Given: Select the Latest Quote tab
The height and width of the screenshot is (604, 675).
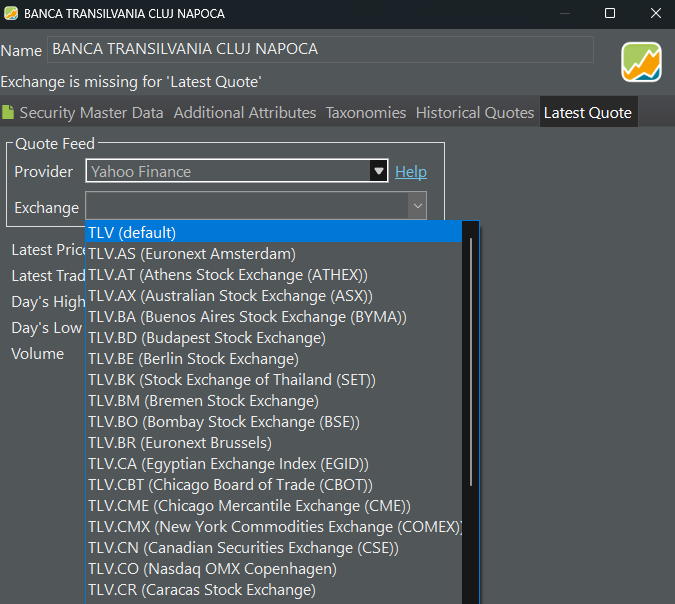Looking at the screenshot, I should 588,113.
